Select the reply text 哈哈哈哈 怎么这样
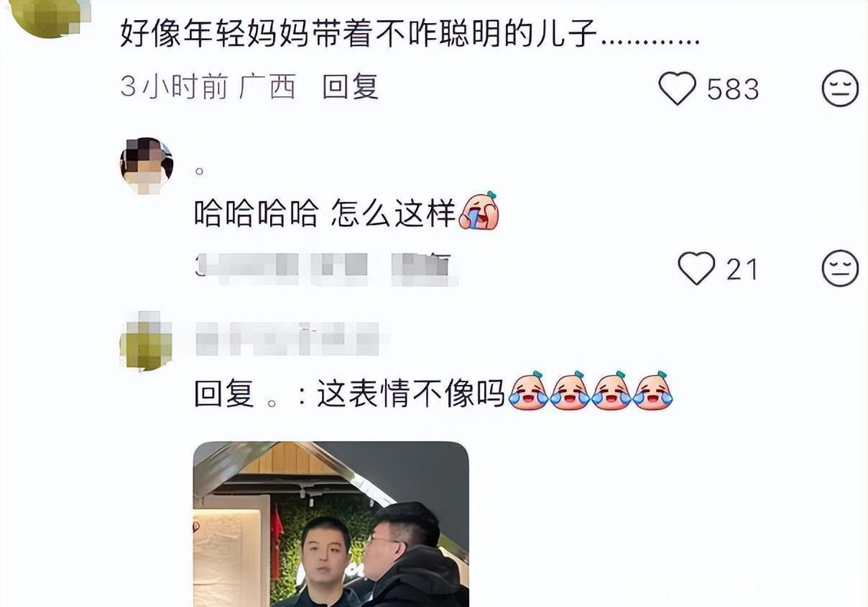868x607 pixels. pyautogui.click(x=325, y=214)
